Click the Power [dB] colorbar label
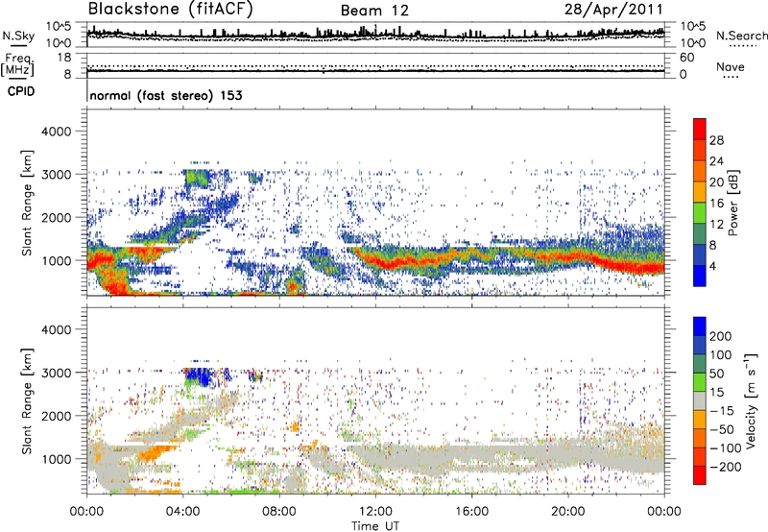This screenshot has height=532, width=768. pos(732,203)
